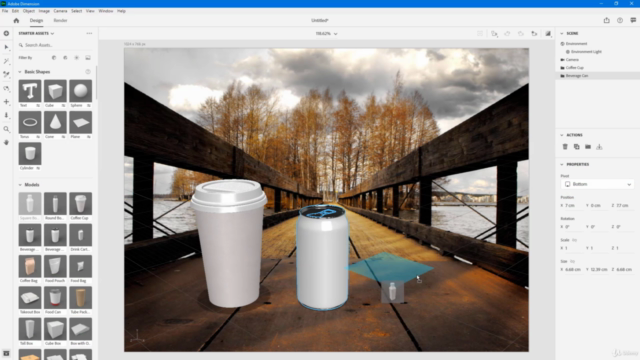Screen dimensions: 640x360
Task: Select Camera in Scene panel
Action: 572,60
